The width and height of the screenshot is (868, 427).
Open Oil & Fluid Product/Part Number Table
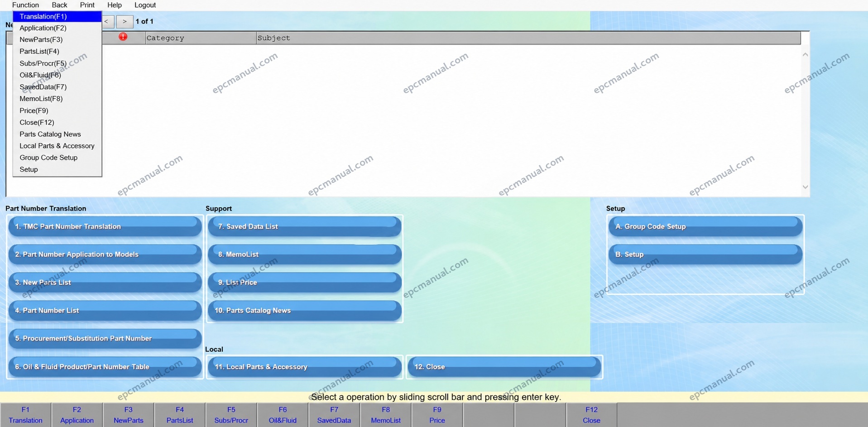click(x=105, y=367)
